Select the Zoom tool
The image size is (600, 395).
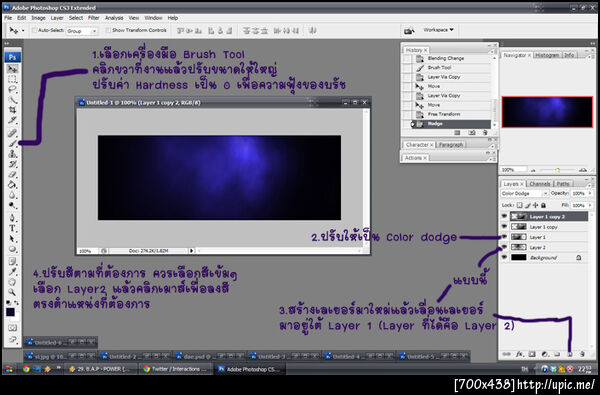[13, 292]
